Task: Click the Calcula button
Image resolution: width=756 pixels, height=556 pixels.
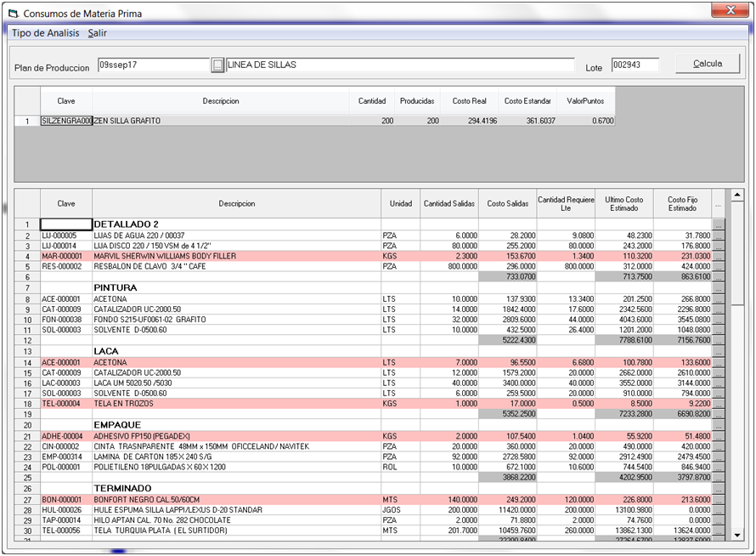Action: point(708,63)
